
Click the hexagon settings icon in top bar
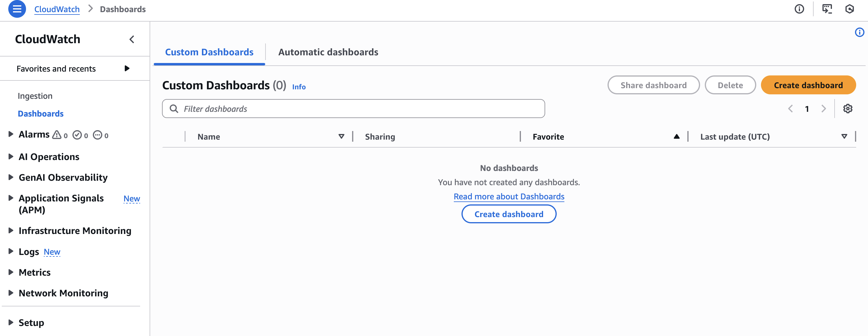click(849, 9)
